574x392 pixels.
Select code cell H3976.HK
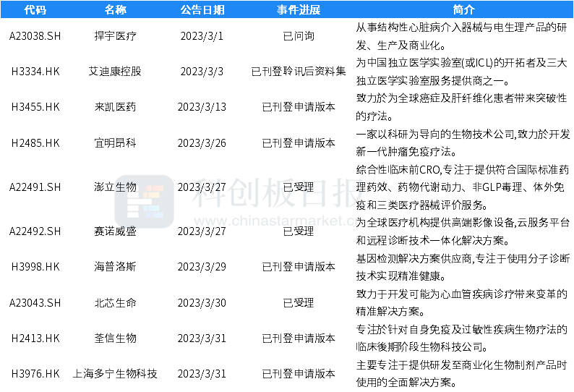pos(35,374)
